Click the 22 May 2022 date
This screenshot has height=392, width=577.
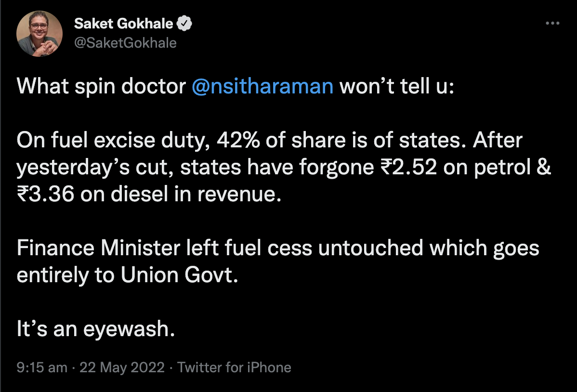coord(122,367)
